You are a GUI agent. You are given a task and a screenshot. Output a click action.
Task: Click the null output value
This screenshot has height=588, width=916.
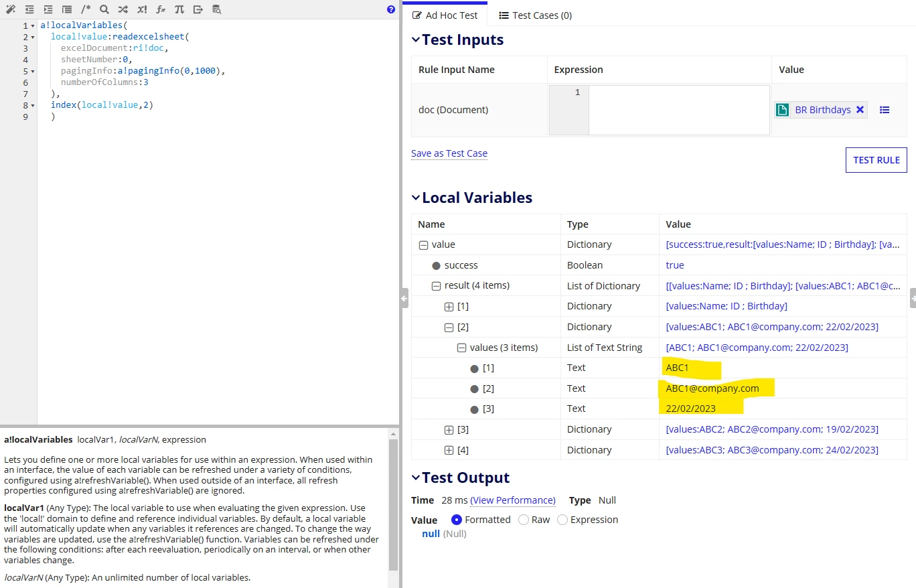pyautogui.click(x=431, y=534)
